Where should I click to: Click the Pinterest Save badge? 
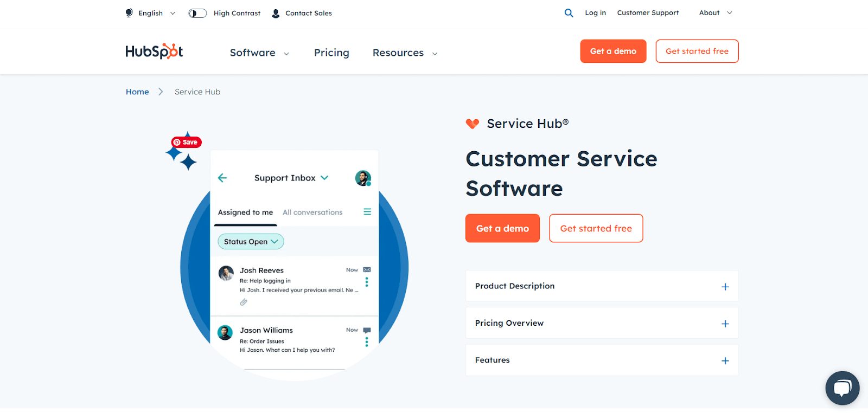(x=186, y=142)
